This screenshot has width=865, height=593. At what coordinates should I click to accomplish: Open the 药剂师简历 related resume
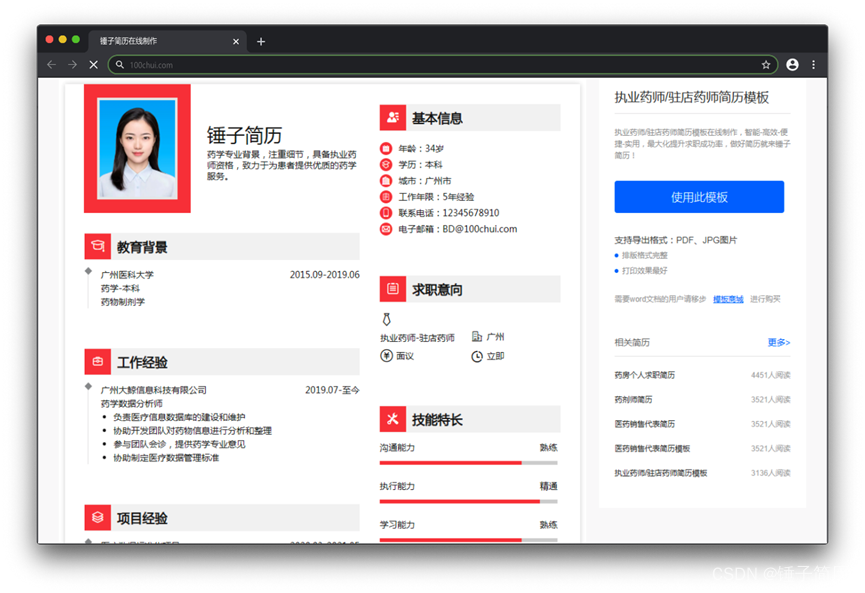[x=633, y=399]
